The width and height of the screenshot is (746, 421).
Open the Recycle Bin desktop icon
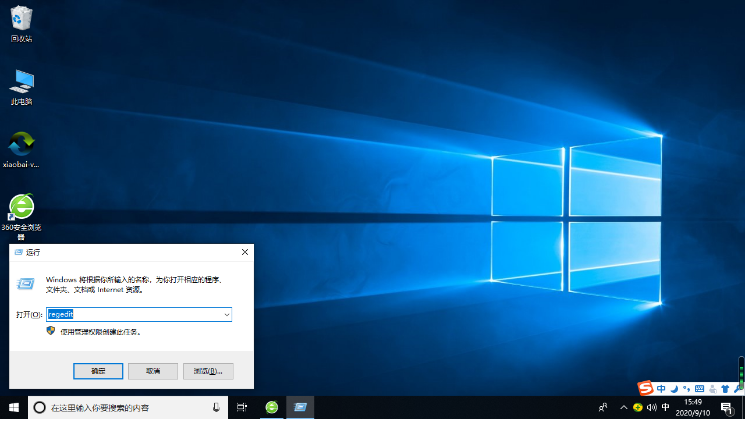(x=21, y=19)
